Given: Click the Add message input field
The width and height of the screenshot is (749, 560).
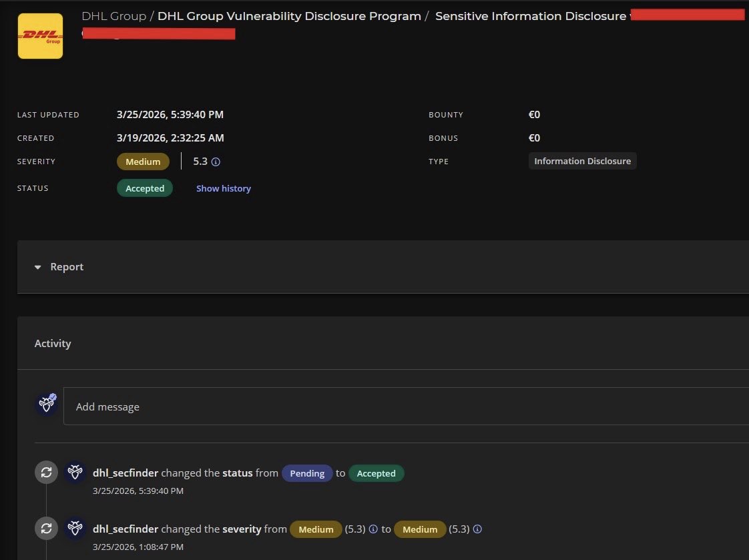Looking at the screenshot, I should coord(406,406).
